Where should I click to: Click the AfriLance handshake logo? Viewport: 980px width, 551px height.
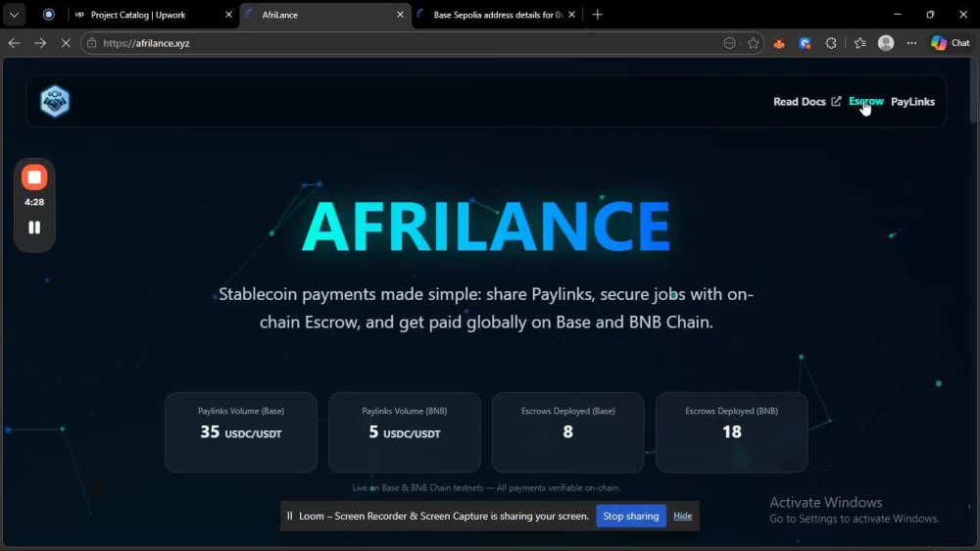(x=55, y=101)
